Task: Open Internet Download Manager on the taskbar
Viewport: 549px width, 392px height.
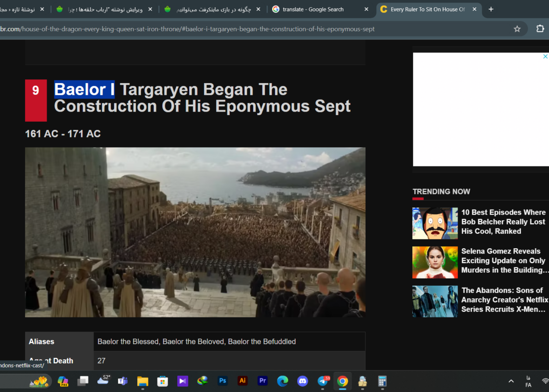Action: [202, 380]
